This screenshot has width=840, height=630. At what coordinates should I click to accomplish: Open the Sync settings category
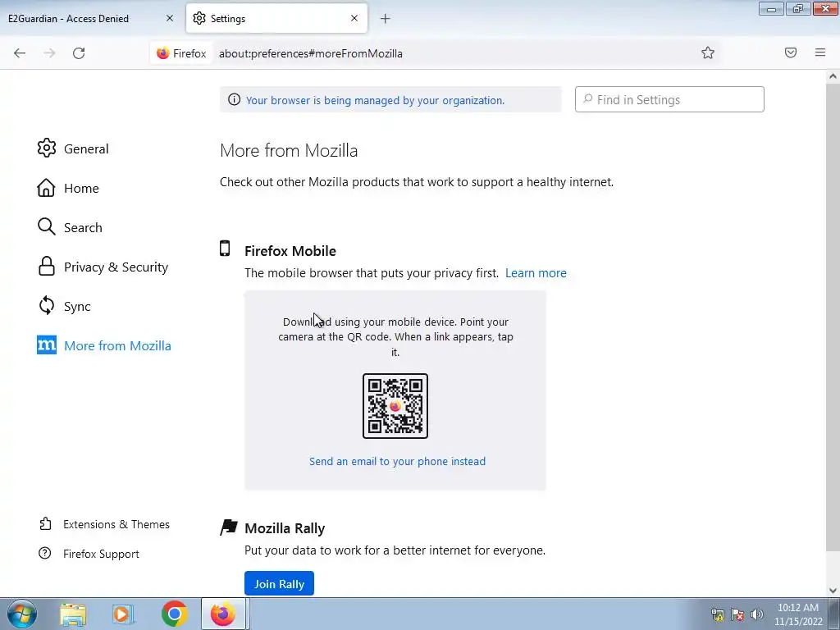[x=64, y=306]
